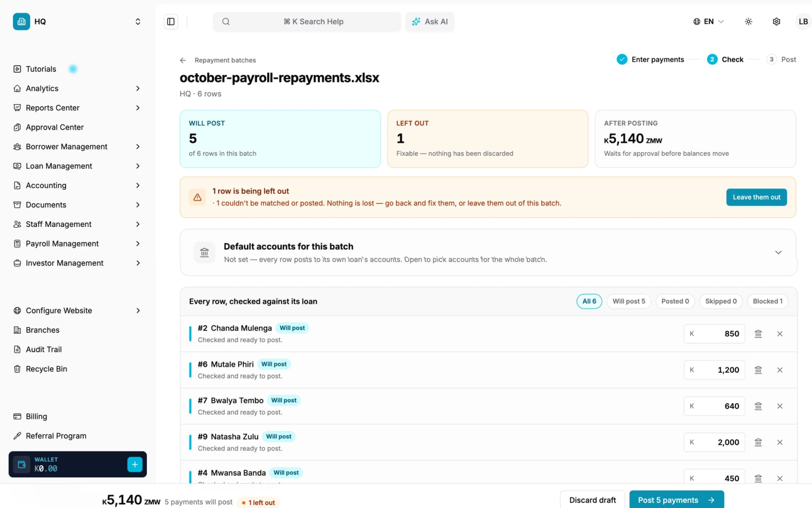Image resolution: width=812 pixels, height=508 pixels.
Task: Click the warning triangle icon in alert
Action: (x=197, y=197)
